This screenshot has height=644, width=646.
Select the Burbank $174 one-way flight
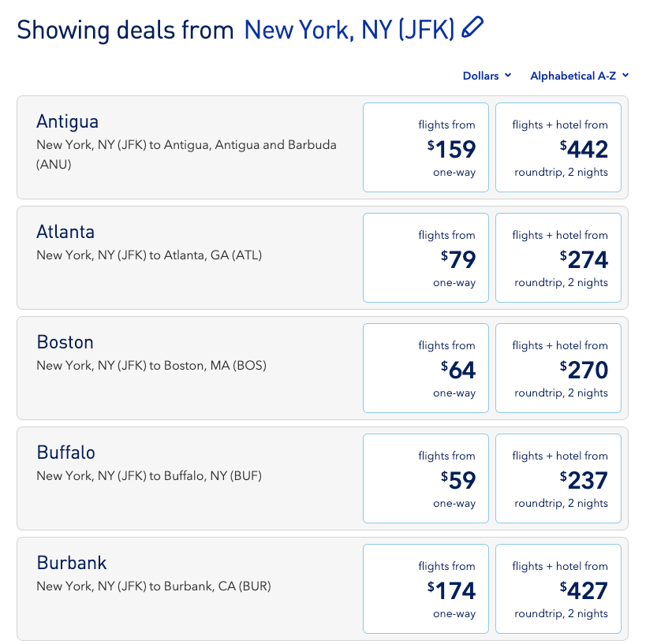point(426,589)
